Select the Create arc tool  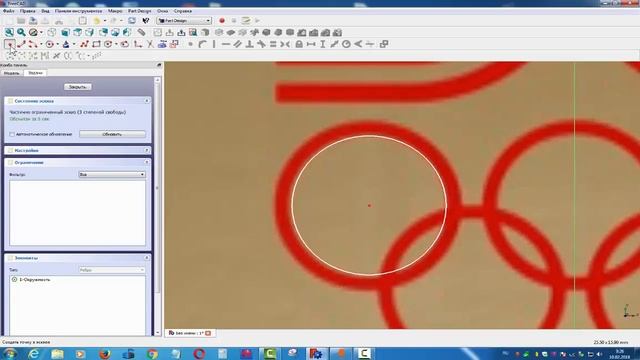click(33, 44)
